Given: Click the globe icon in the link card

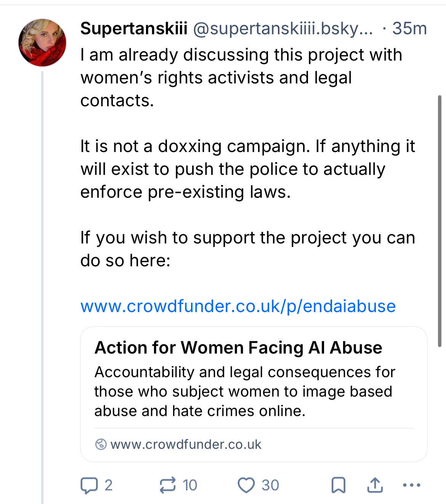Looking at the screenshot, I should tap(101, 444).
